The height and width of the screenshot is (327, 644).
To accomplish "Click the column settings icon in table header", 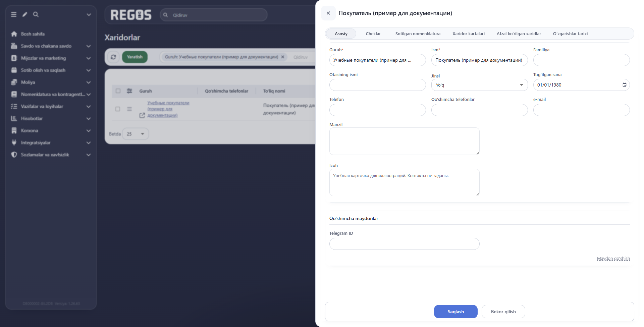I will pyautogui.click(x=129, y=91).
